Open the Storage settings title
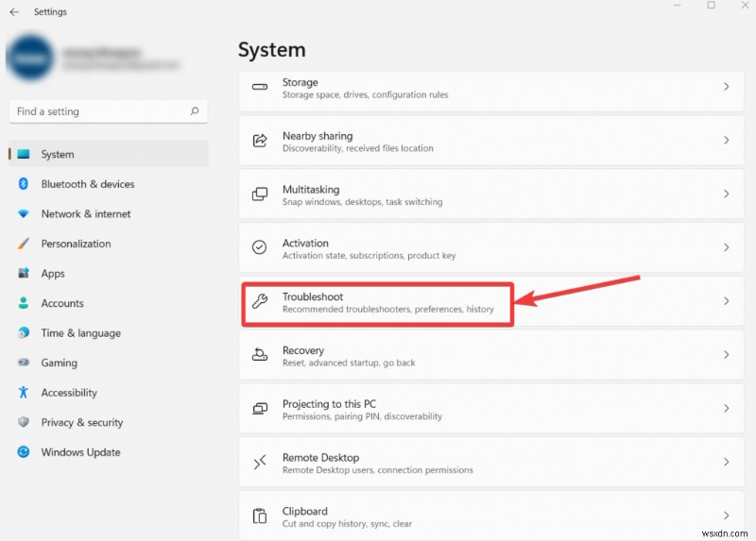 [300, 82]
